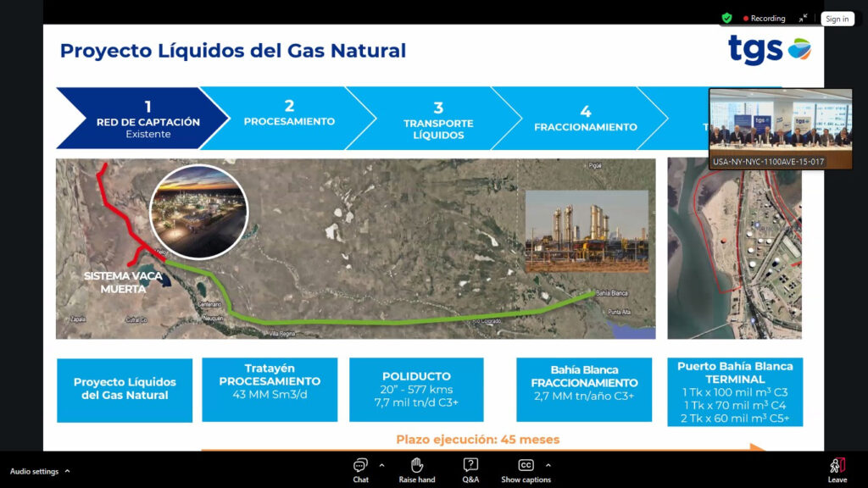Turn on Show captions

[x=526, y=469]
